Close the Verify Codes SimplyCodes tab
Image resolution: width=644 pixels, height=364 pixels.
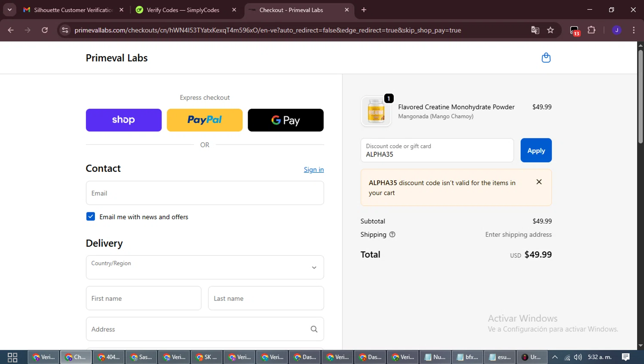234,10
